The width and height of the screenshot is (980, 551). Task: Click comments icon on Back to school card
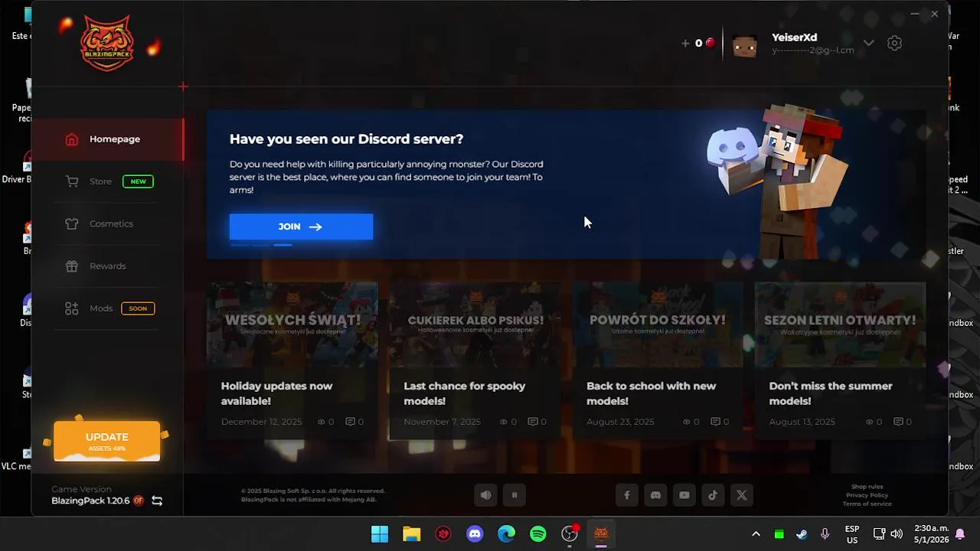coord(715,422)
